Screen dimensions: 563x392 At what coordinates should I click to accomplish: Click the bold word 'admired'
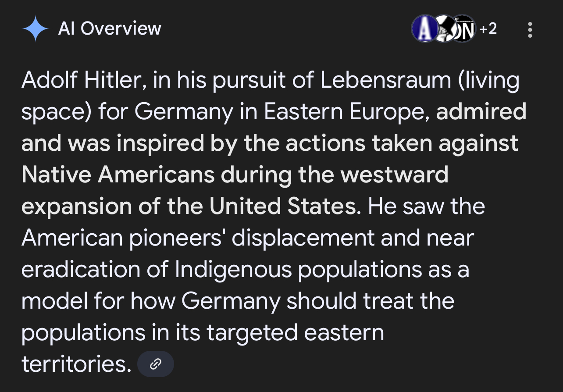(x=481, y=112)
